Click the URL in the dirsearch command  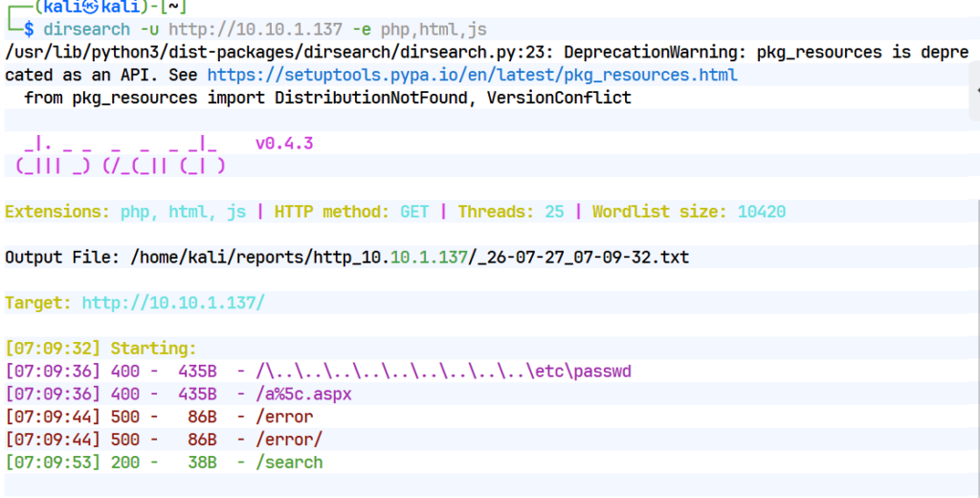click(x=256, y=30)
